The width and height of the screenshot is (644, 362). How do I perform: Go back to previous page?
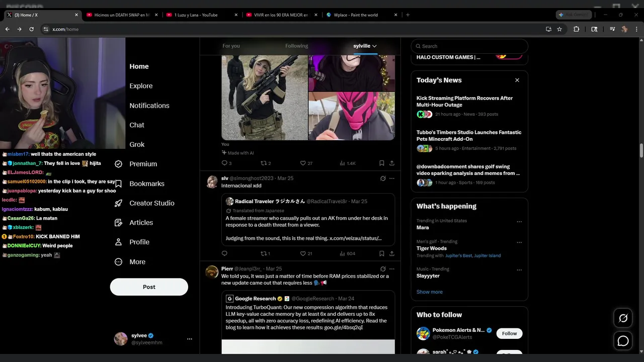pyautogui.click(x=7, y=29)
